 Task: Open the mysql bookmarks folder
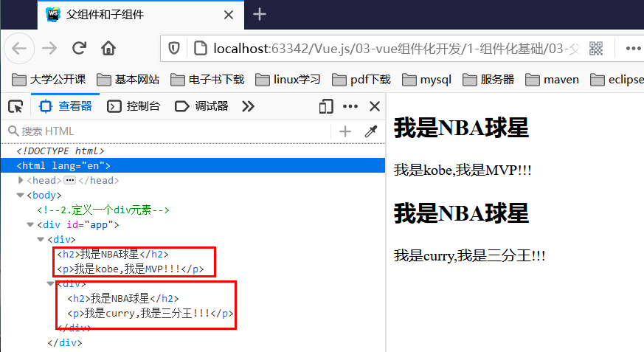pyautogui.click(x=426, y=79)
